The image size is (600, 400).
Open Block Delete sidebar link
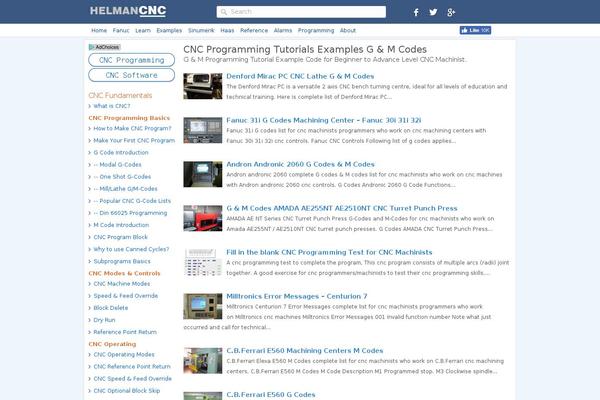pyautogui.click(x=111, y=308)
